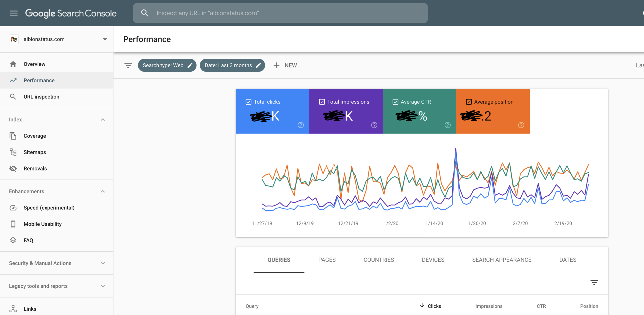Focus the Inspect any URL input field
This screenshot has width=644, height=315.
pyautogui.click(x=280, y=13)
